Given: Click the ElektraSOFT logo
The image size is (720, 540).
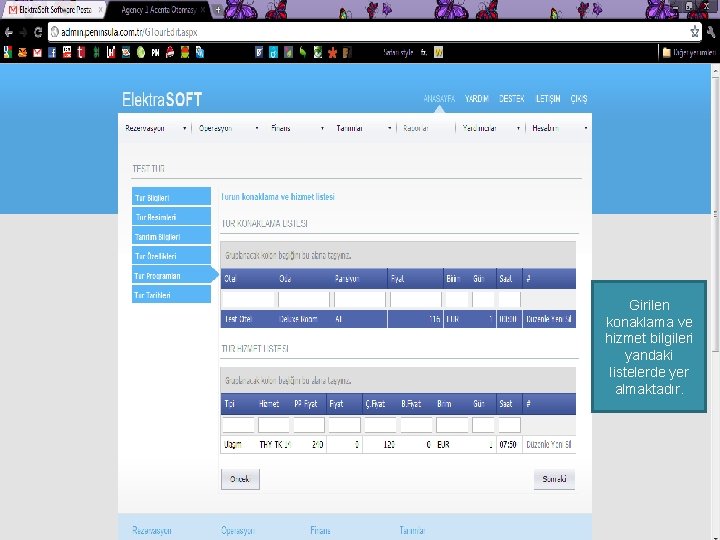Looking at the screenshot, I should (x=162, y=99).
